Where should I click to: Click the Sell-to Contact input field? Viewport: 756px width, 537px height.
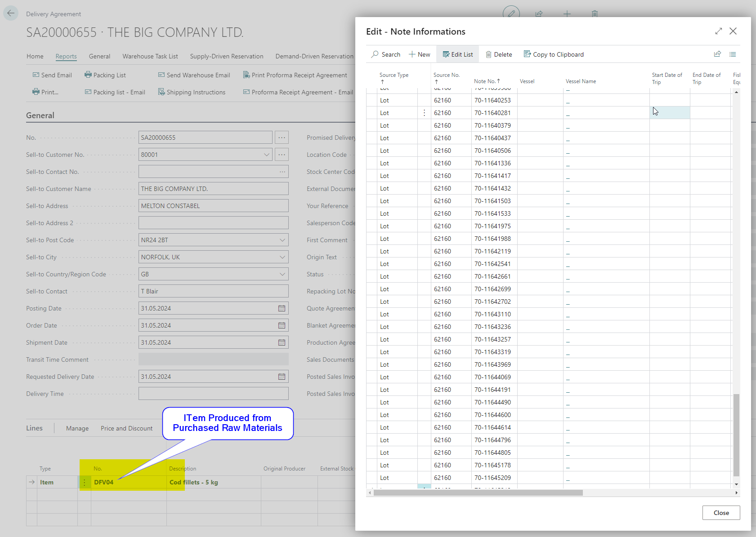(x=213, y=291)
